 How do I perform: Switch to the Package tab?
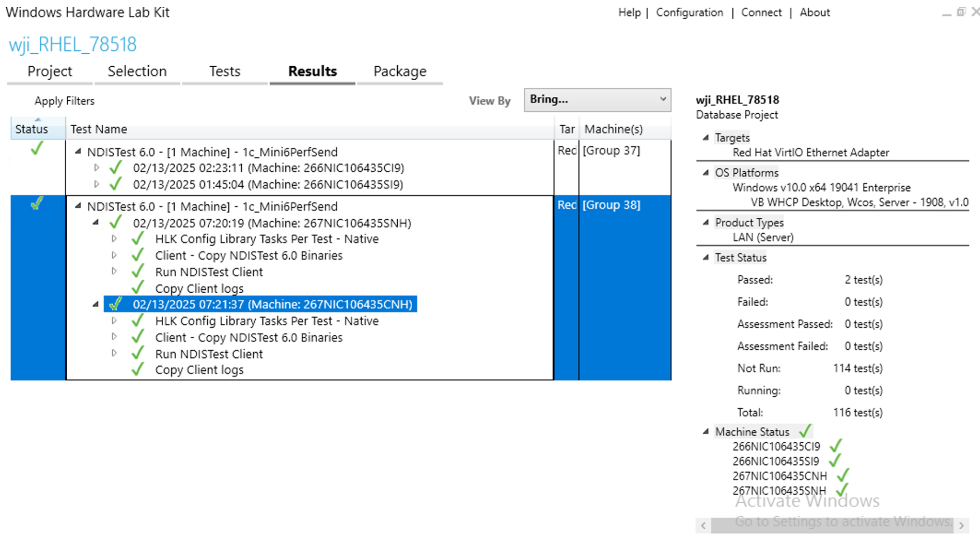(400, 71)
